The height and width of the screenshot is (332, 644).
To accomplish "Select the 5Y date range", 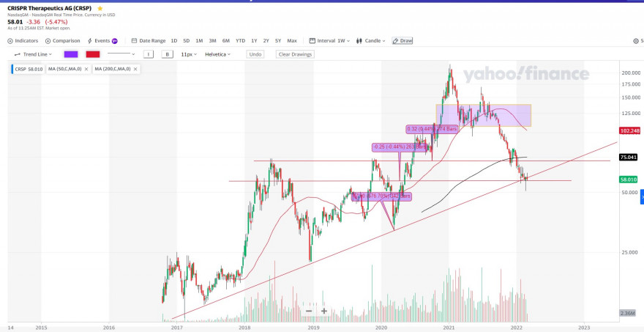I will coord(278,41).
